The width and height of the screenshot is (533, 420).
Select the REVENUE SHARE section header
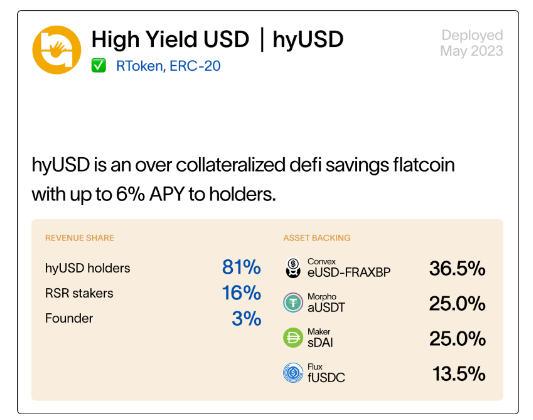click(80, 238)
